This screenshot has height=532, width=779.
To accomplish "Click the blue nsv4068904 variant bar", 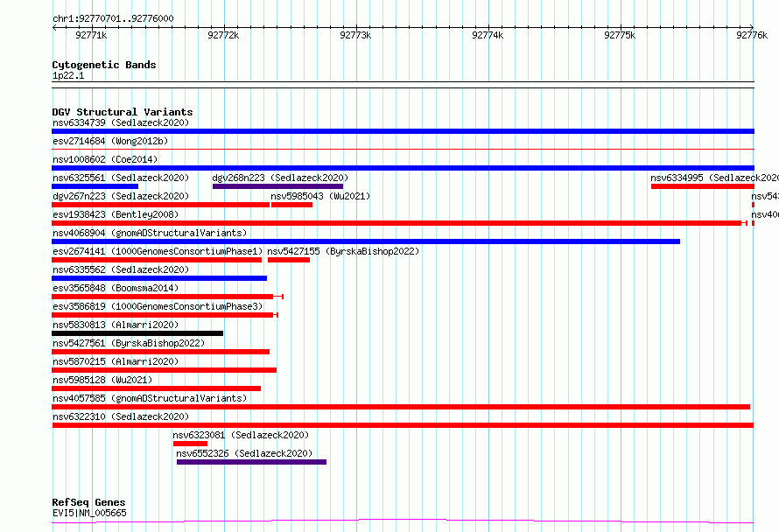I will 366,241.
